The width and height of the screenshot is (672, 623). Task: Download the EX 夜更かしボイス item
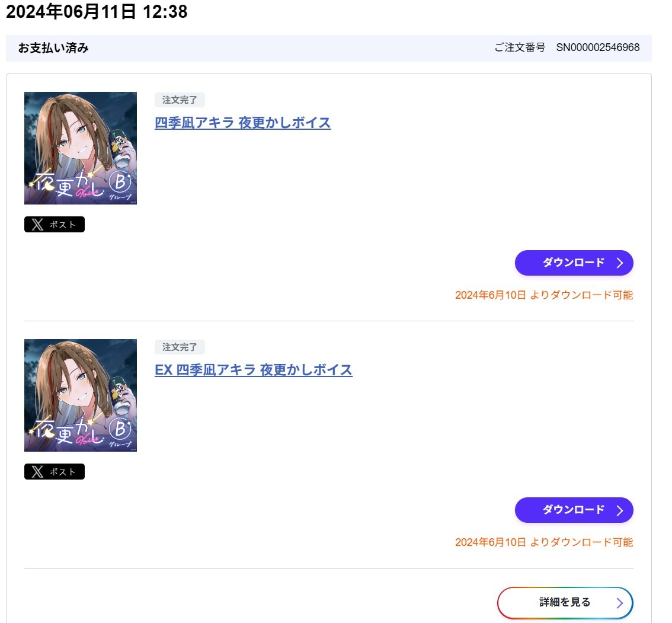click(x=574, y=510)
